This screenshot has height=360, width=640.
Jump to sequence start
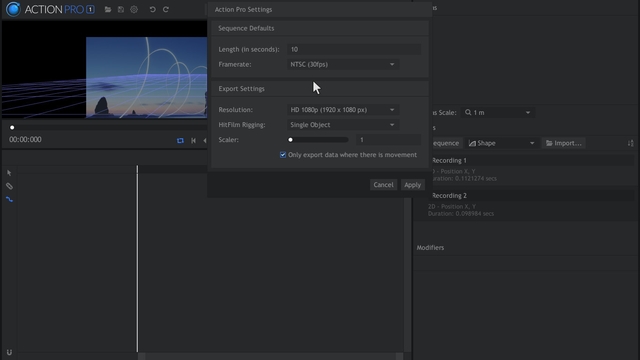(193, 140)
